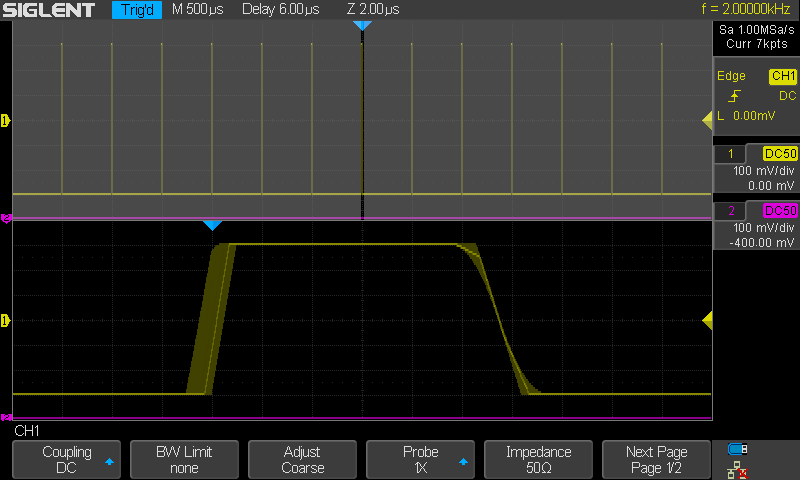
Task: Click the Curr 7kpts memory depth readout
Action: (x=757, y=44)
